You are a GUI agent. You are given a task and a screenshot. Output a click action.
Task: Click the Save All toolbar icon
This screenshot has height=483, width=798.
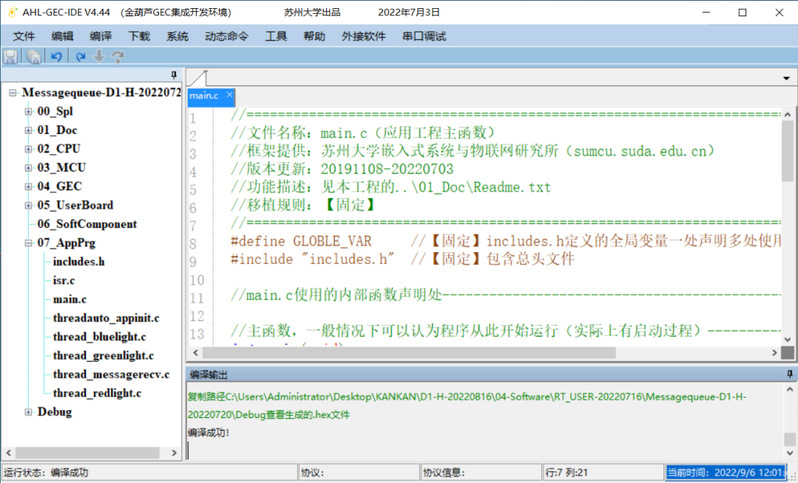(x=33, y=57)
